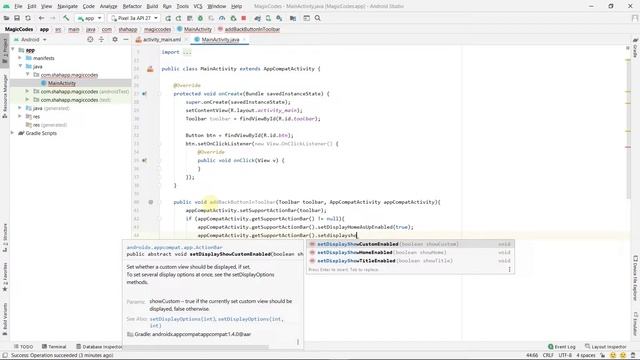This screenshot has height=360, width=640.
Task: Open the File menu
Action: coord(18,7)
